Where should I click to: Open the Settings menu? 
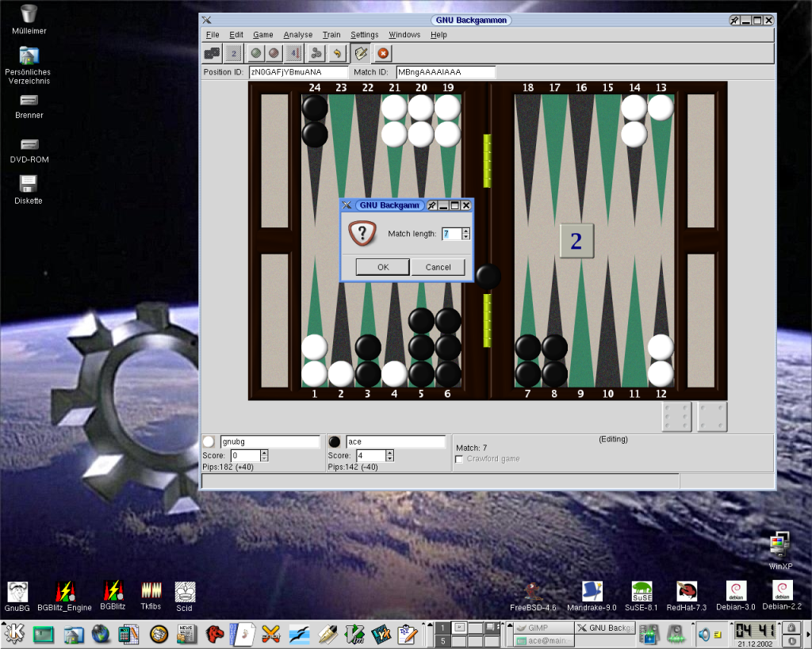(x=365, y=35)
